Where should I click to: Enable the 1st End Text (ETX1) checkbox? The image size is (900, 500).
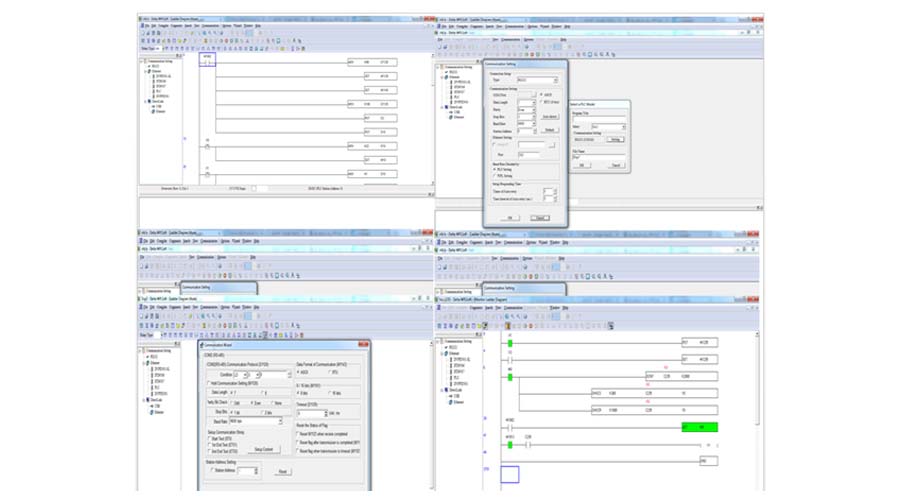(210, 445)
